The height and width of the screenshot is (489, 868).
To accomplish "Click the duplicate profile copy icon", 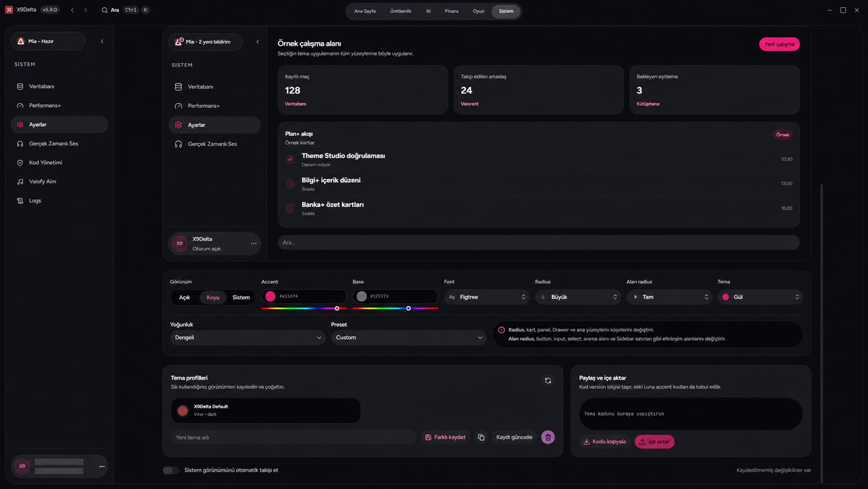I will (481, 438).
